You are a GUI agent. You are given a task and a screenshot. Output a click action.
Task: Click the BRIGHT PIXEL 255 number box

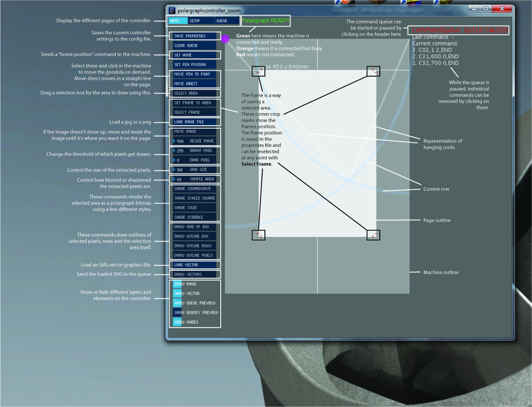coord(194,150)
